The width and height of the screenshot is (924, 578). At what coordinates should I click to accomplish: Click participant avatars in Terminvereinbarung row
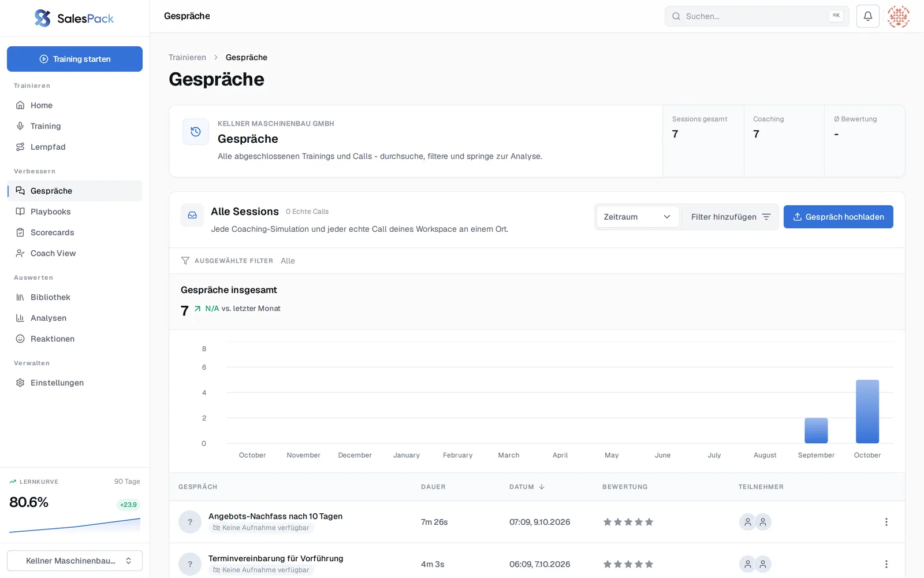(755, 564)
